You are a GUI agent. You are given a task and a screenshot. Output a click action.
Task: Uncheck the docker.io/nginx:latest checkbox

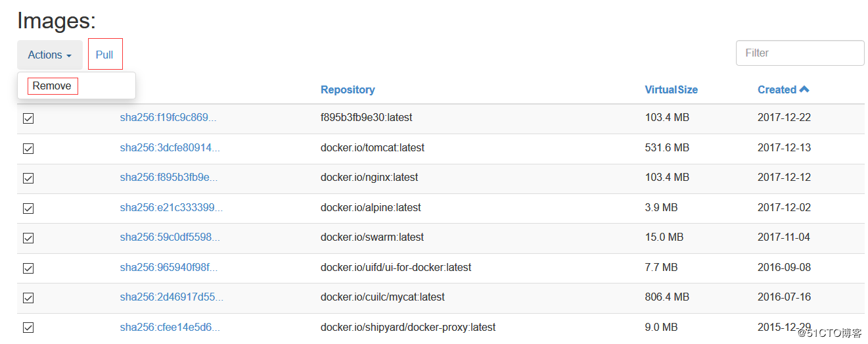[28, 178]
